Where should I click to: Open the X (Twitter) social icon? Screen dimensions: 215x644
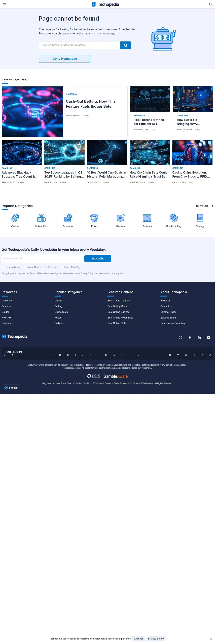coord(181,338)
